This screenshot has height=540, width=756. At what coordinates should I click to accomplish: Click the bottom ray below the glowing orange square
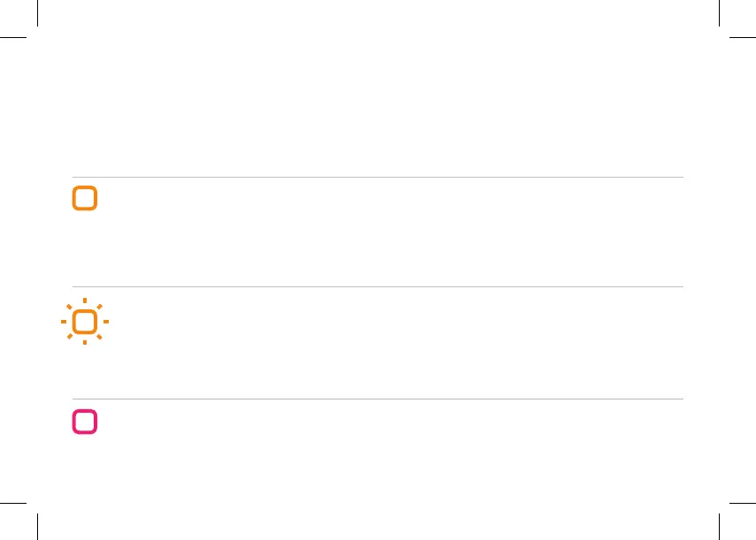85,342
